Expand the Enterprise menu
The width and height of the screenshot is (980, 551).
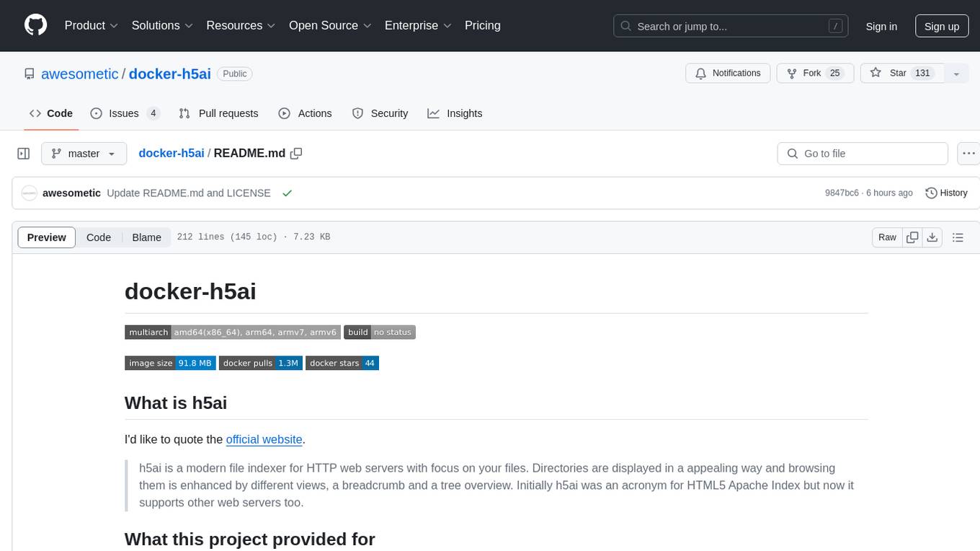pos(418,25)
